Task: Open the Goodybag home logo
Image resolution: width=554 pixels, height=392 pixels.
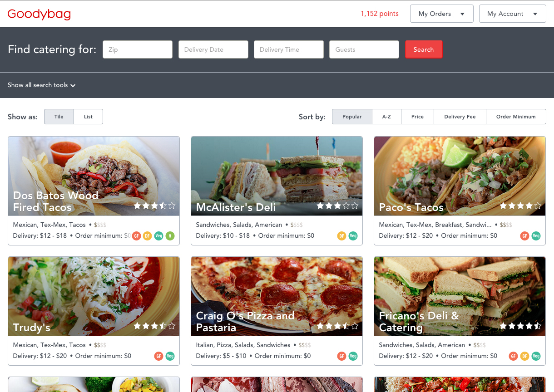Action: pos(39,14)
